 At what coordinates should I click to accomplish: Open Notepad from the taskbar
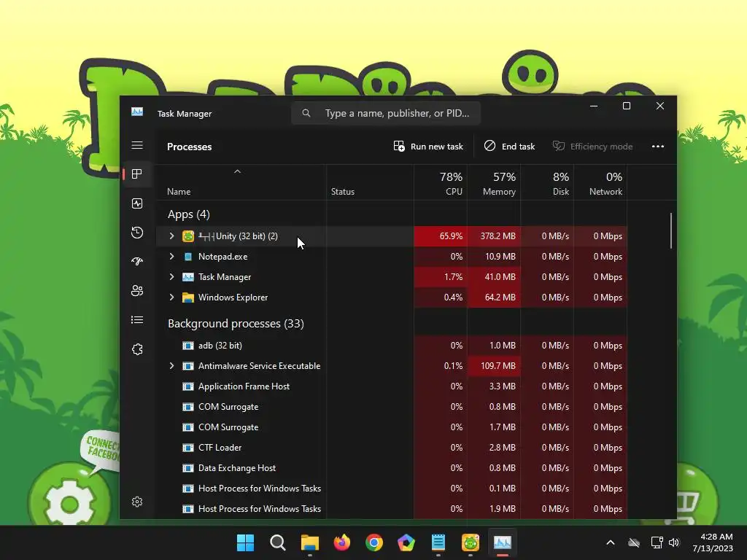point(438,542)
